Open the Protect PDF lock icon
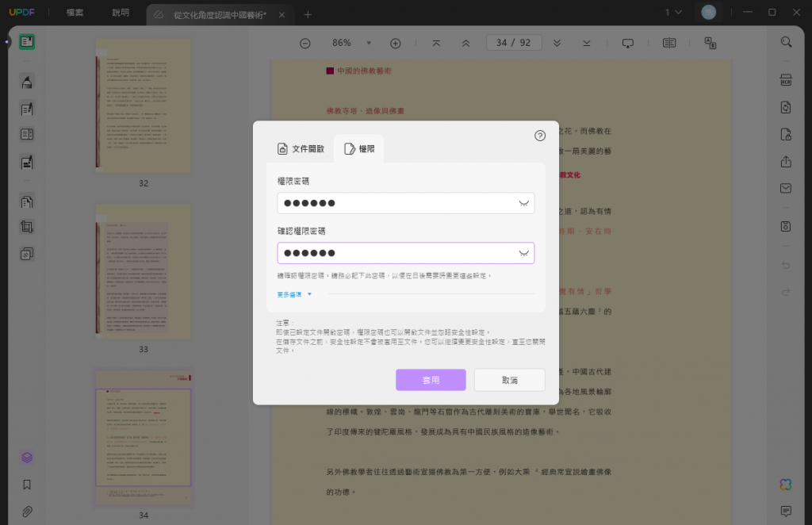The width and height of the screenshot is (812, 525). point(786,135)
